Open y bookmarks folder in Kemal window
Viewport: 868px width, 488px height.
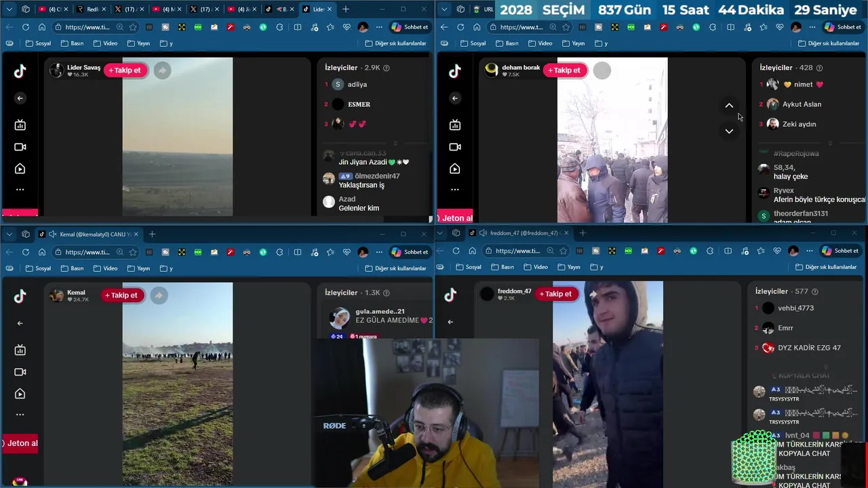click(166, 268)
